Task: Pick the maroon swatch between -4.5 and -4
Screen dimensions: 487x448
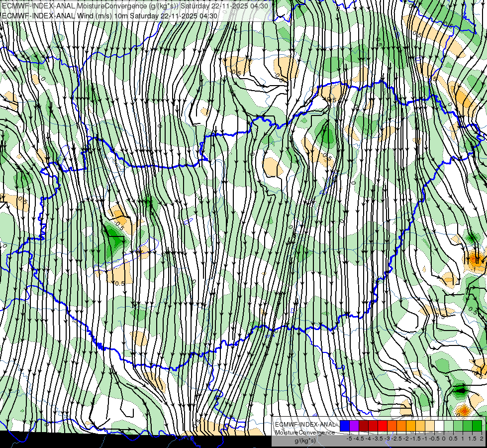Action: click(364, 426)
